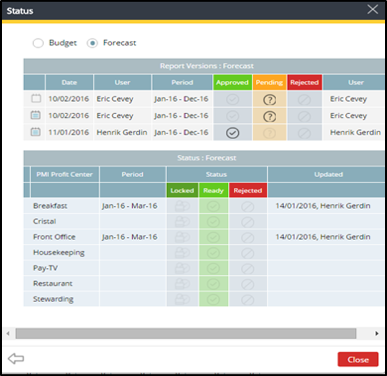This screenshot has width=387, height=376.
Task: Click rejected icon in Henrik Gerdin version row
Action: tap(304, 133)
